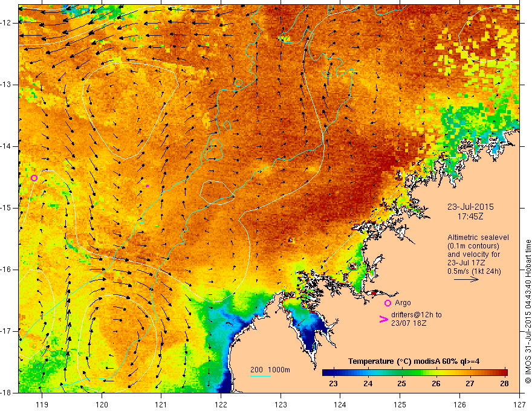The height and width of the screenshot is (411, 532).
Task: Click the cyan 200/1000m isobath legend line
Action: click(261, 377)
